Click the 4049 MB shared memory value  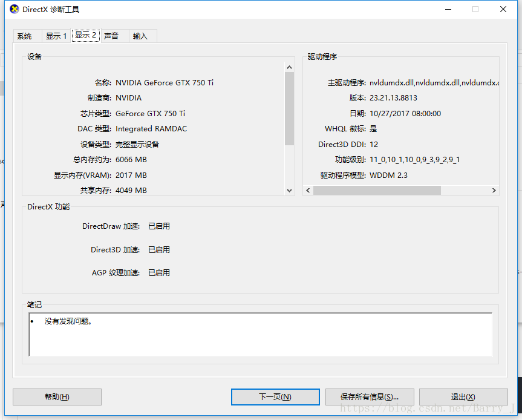131,190
